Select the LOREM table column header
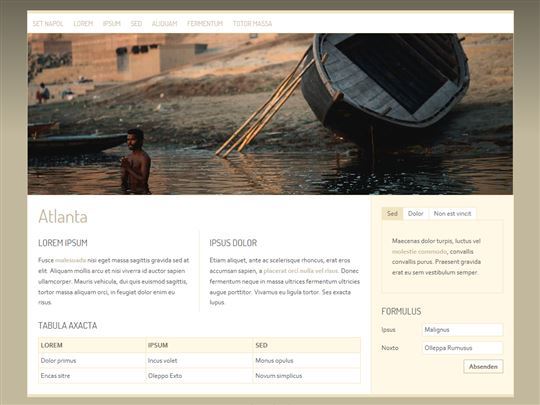 [92, 345]
